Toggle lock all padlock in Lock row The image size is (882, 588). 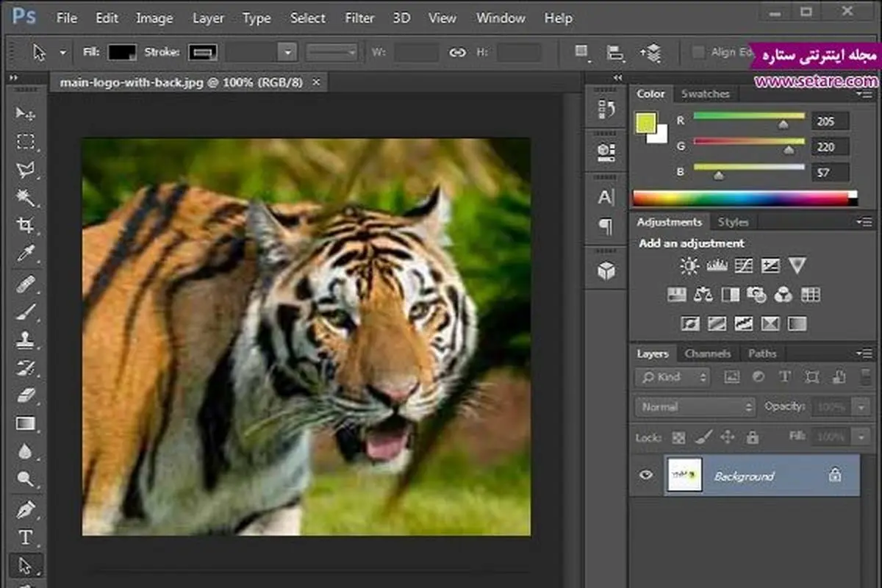tap(752, 437)
